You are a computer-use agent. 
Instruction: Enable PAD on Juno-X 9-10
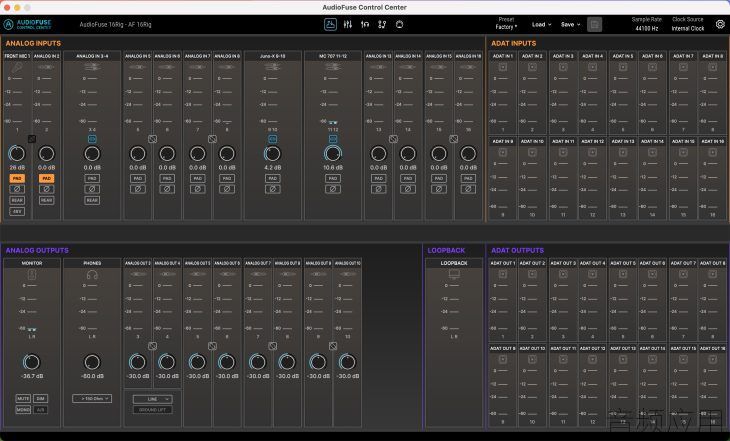point(272,178)
